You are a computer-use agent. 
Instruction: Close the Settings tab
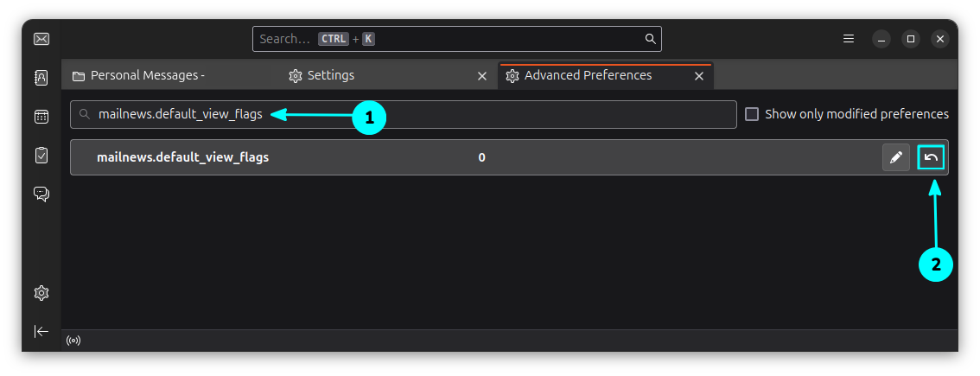point(482,76)
